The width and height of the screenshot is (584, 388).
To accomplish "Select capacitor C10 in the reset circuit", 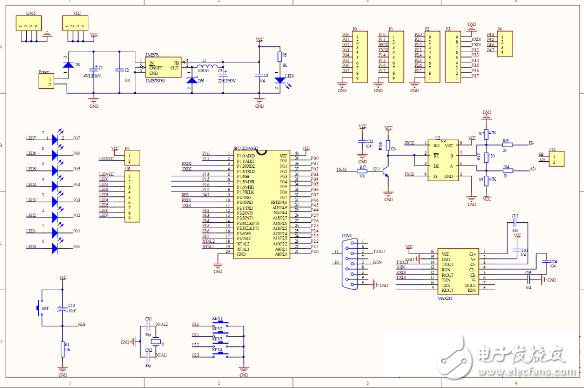I will click(x=62, y=309).
